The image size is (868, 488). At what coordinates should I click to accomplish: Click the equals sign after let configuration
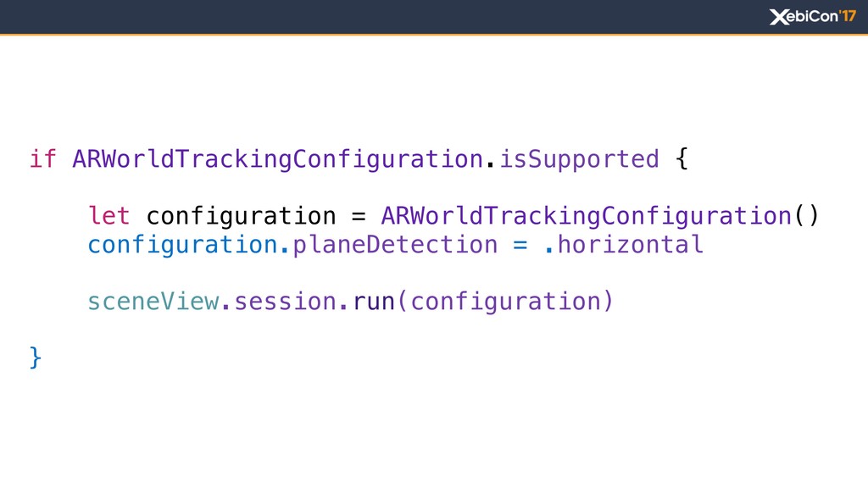pos(359,216)
